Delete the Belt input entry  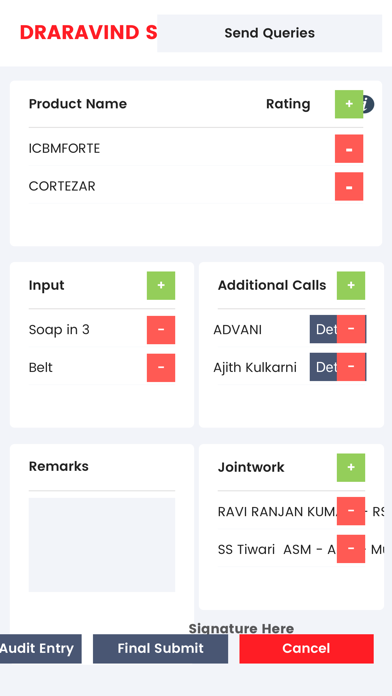point(161,368)
